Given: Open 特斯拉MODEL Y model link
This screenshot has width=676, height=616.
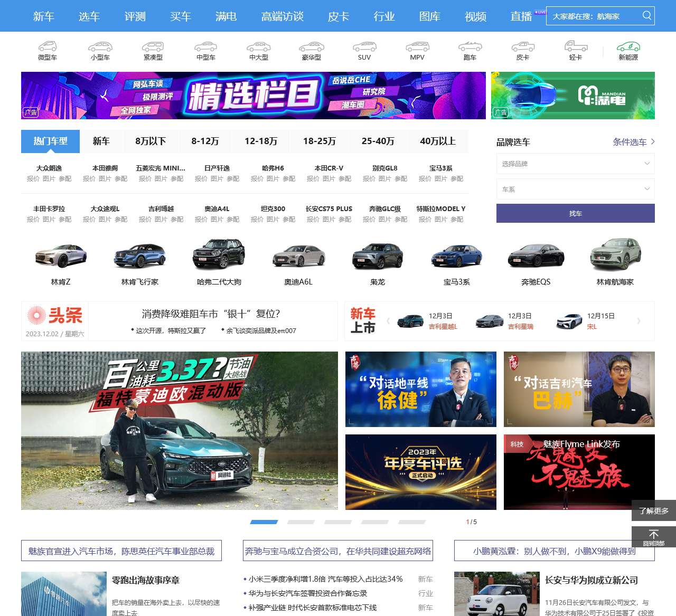Looking at the screenshot, I should [441, 209].
